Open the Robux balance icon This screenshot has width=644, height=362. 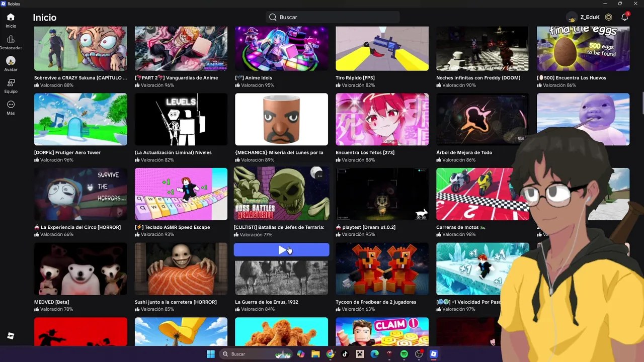(609, 17)
